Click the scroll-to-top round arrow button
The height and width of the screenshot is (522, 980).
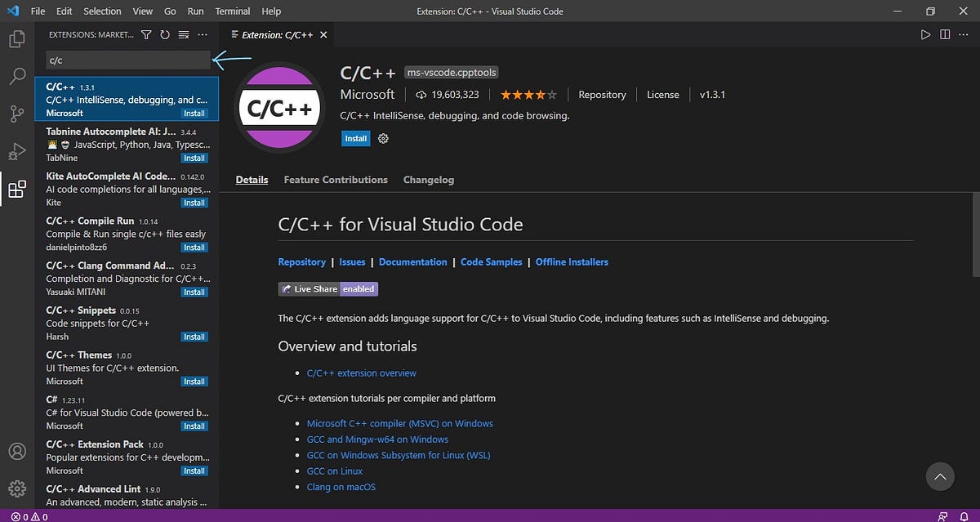(x=940, y=477)
